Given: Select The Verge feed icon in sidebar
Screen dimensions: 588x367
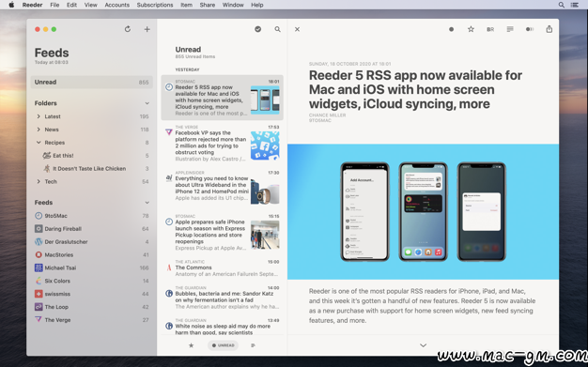Looking at the screenshot, I should [x=39, y=320].
